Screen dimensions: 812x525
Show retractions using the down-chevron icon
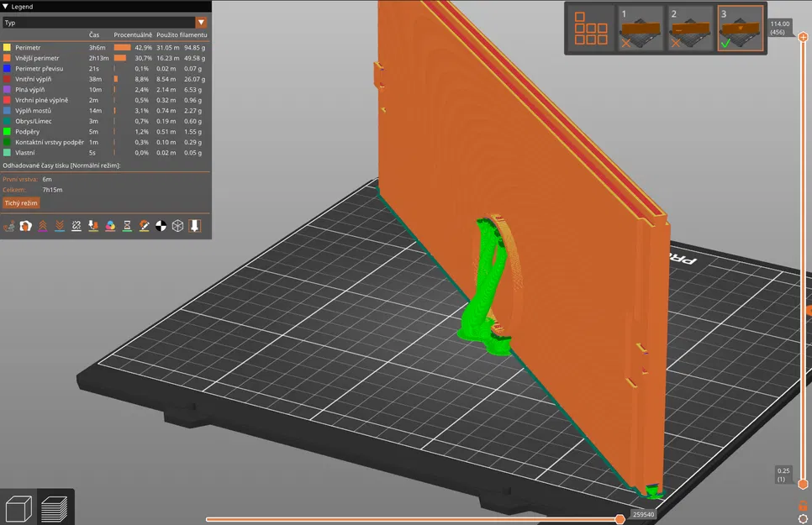pyautogui.click(x=58, y=225)
